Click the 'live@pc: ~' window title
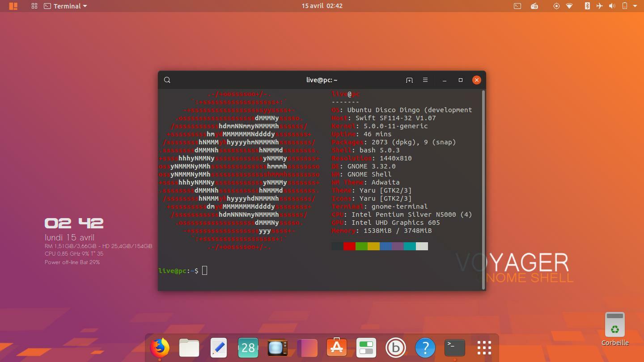The image size is (644, 362). pos(322,80)
